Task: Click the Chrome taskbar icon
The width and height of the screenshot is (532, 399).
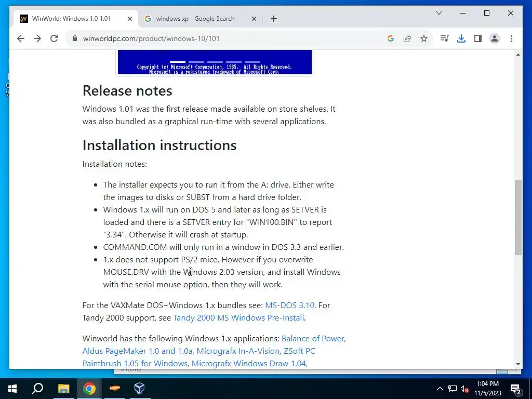Action: click(89, 389)
